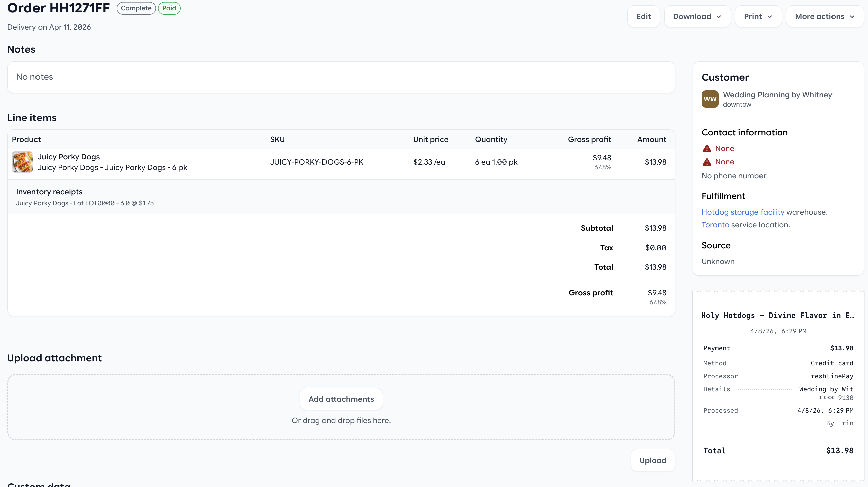This screenshot has width=868, height=487.
Task: Expand the Download dropdown chevron
Action: coord(719,17)
